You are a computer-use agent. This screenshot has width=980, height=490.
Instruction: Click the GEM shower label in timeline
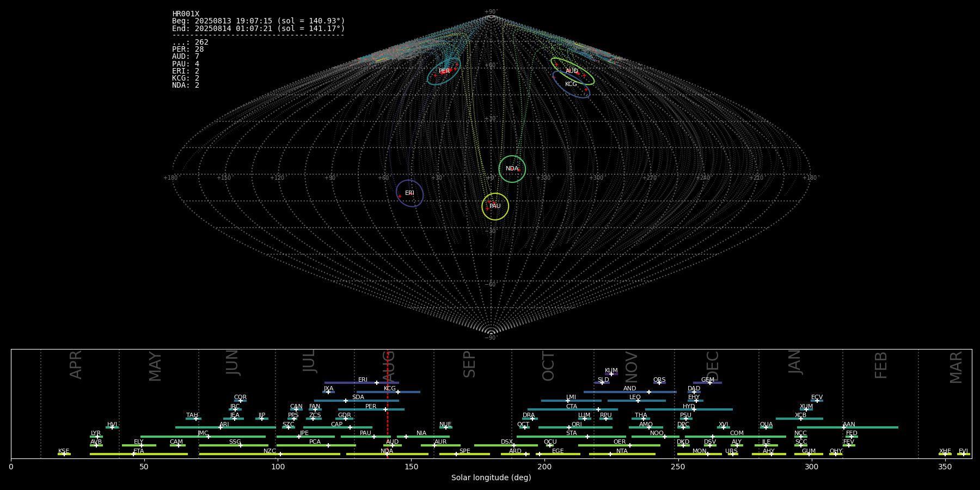click(x=708, y=380)
